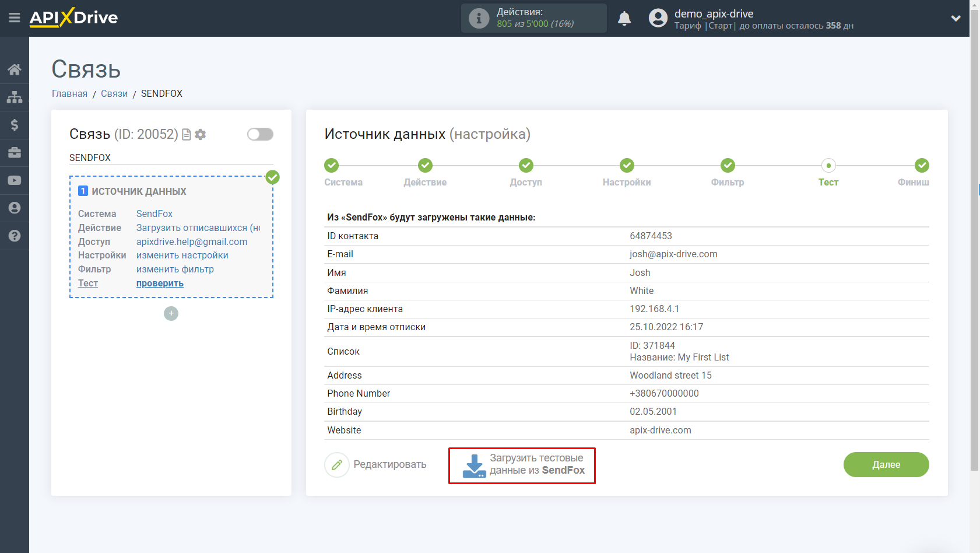Click the Birthday value 02.05.2001

tap(653, 411)
